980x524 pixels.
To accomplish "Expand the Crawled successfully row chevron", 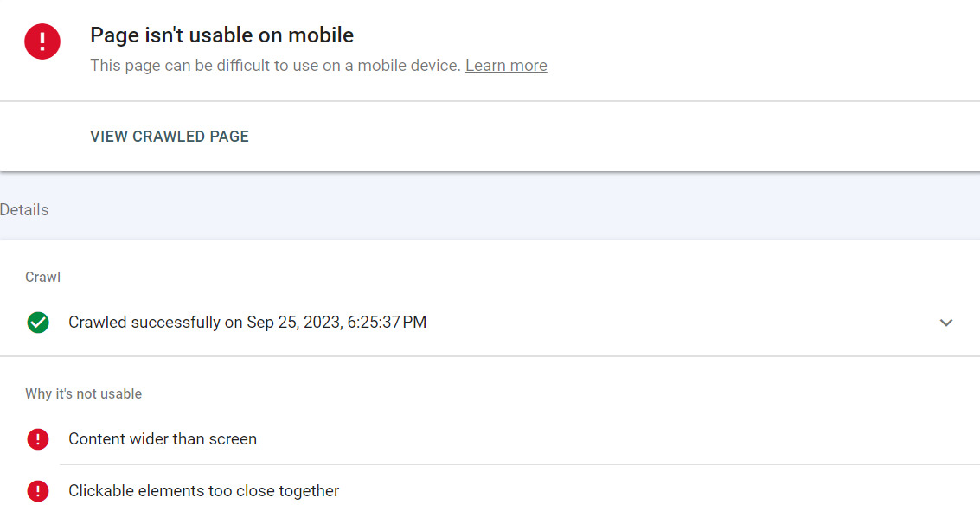I will tap(946, 323).
